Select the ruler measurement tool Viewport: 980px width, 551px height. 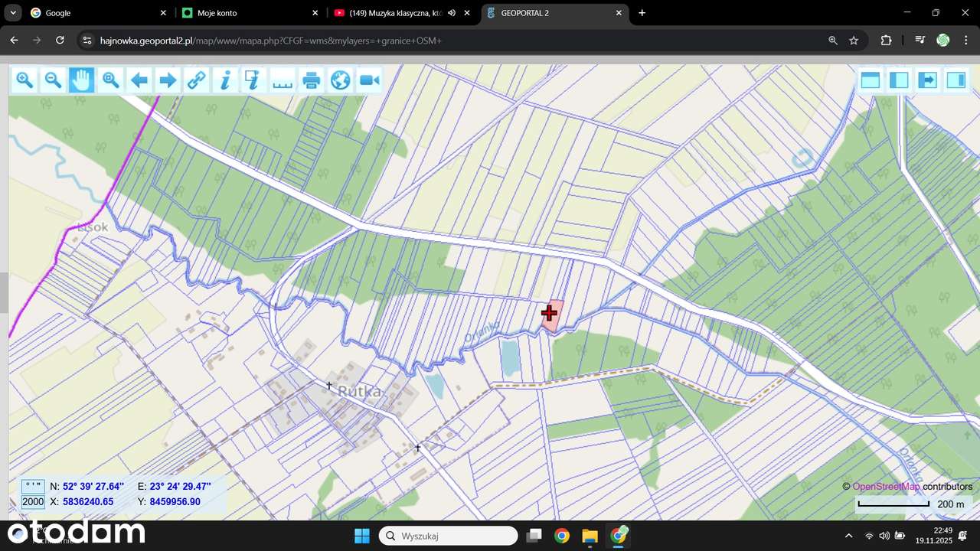pyautogui.click(x=283, y=80)
